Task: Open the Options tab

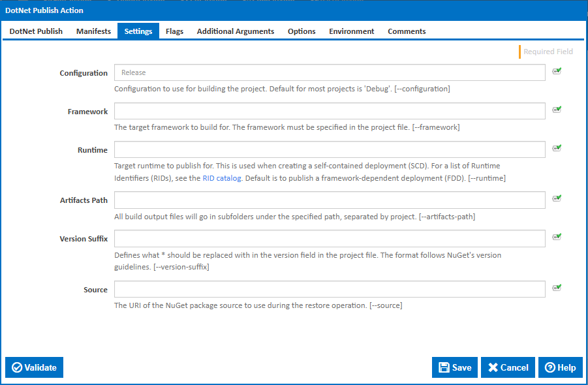Action: 301,31
